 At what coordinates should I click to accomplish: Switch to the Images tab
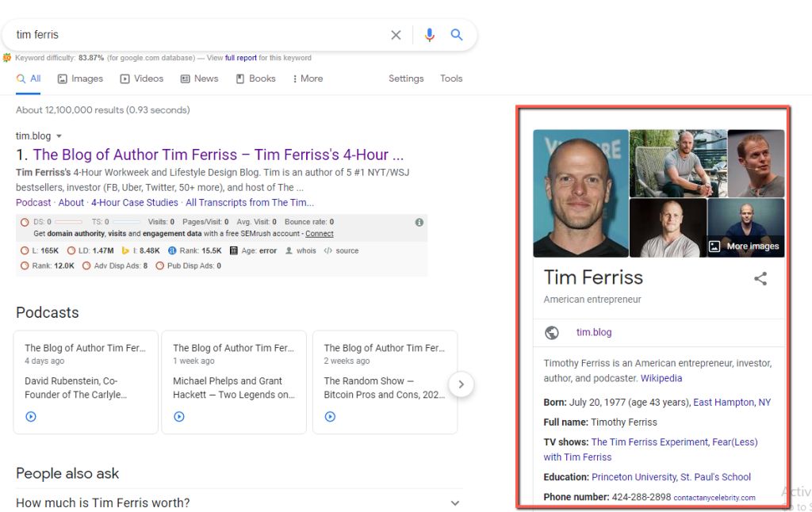tap(80, 78)
